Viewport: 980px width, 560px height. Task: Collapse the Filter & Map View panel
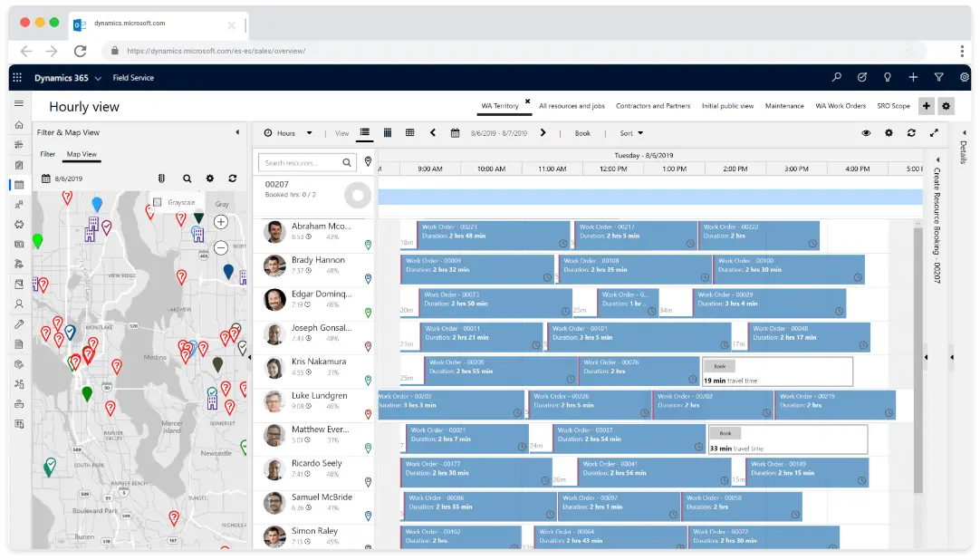237,132
